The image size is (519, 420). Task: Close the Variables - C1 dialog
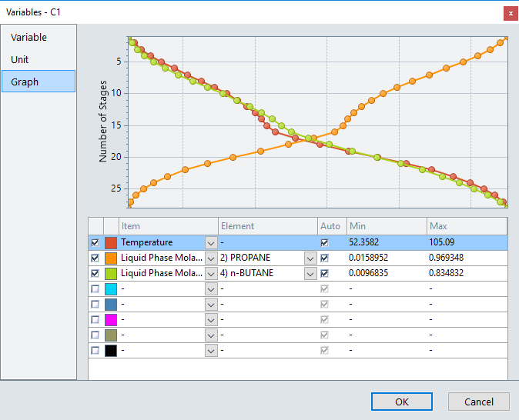[510, 13]
